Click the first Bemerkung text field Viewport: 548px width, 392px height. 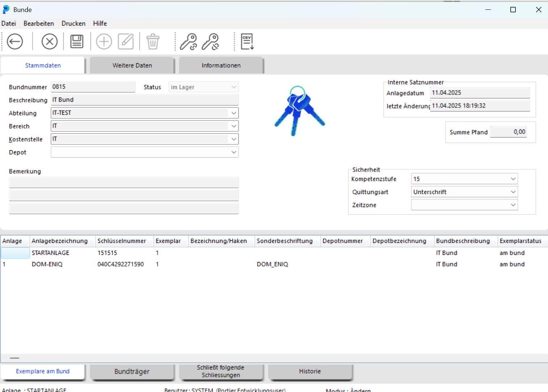pyautogui.click(x=124, y=182)
